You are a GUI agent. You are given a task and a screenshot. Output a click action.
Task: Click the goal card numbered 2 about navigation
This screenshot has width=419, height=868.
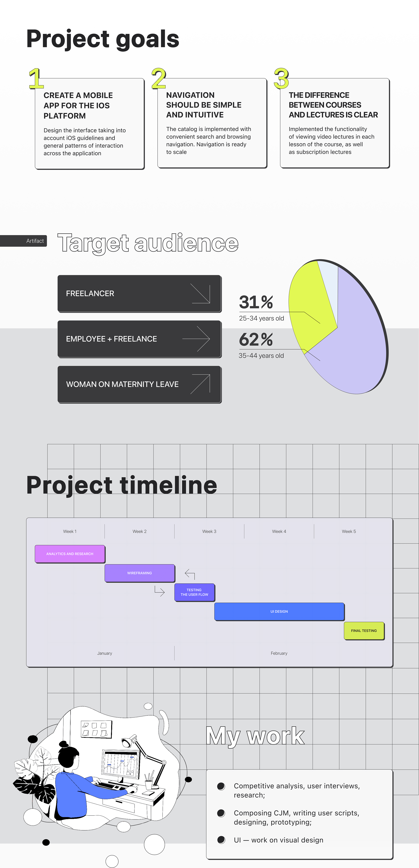[212, 123]
